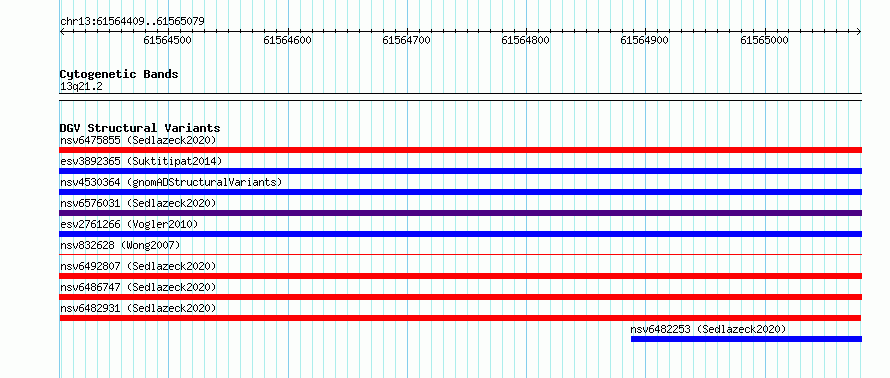
Task: Open the nsv6492807 (Sedlazeck2020) variant label
Action: coord(138,266)
